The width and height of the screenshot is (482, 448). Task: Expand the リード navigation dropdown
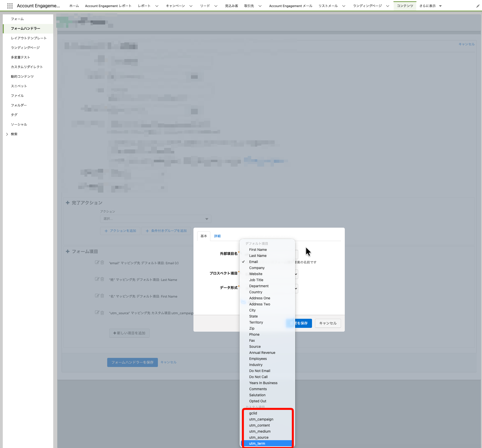tap(216, 6)
